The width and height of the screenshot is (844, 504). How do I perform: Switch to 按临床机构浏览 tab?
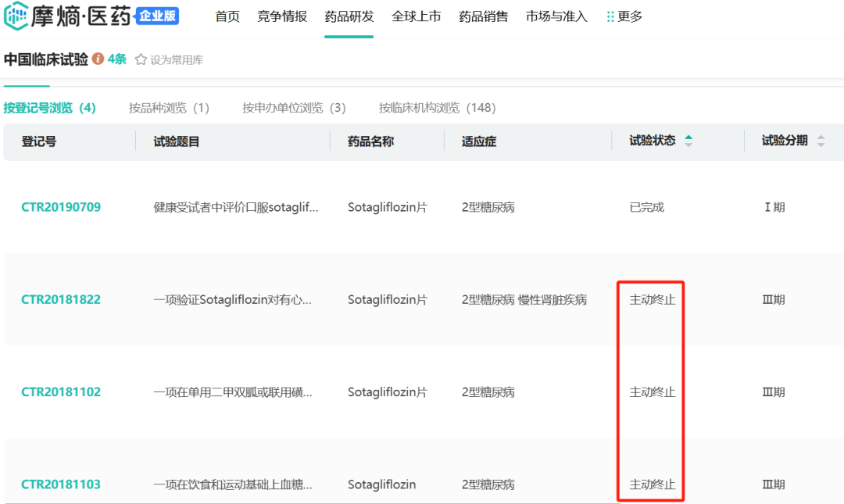pyautogui.click(x=437, y=108)
